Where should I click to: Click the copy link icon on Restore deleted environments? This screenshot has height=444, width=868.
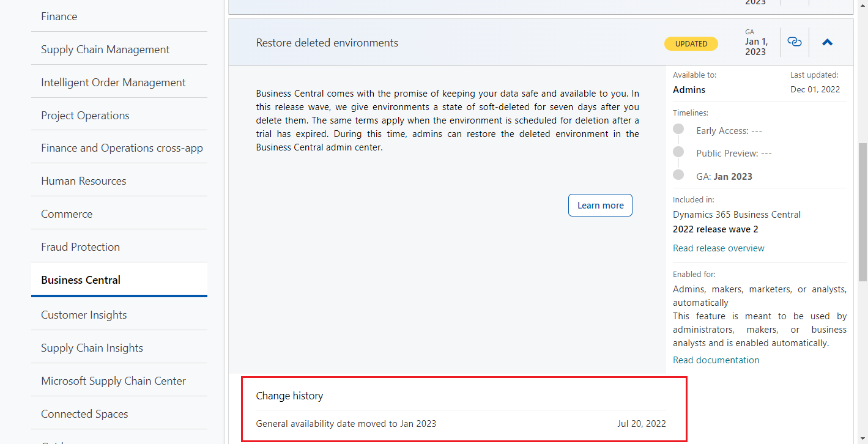[794, 42]
